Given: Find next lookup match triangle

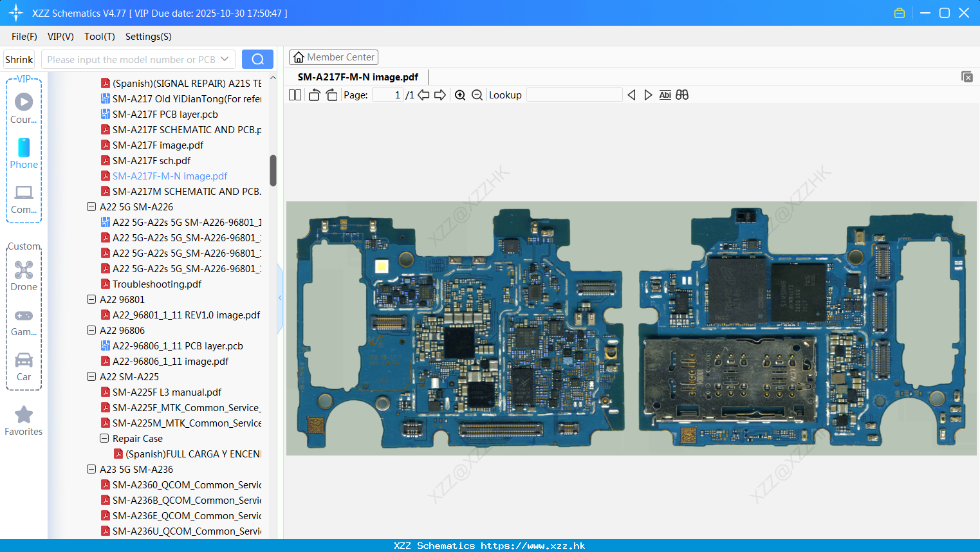Looking at the screenshot, I should coord(648,95).
